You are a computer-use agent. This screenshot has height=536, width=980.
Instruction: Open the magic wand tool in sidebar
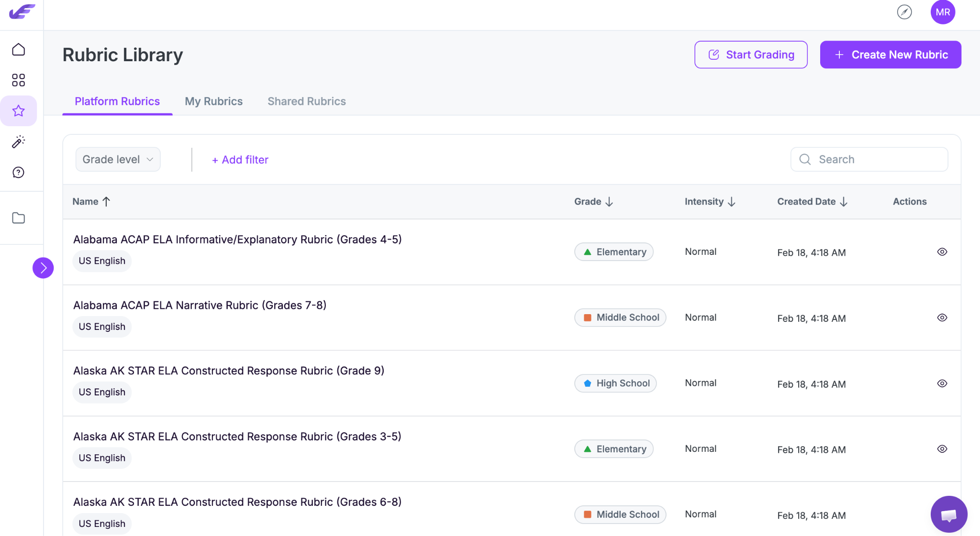pos(18,142)
